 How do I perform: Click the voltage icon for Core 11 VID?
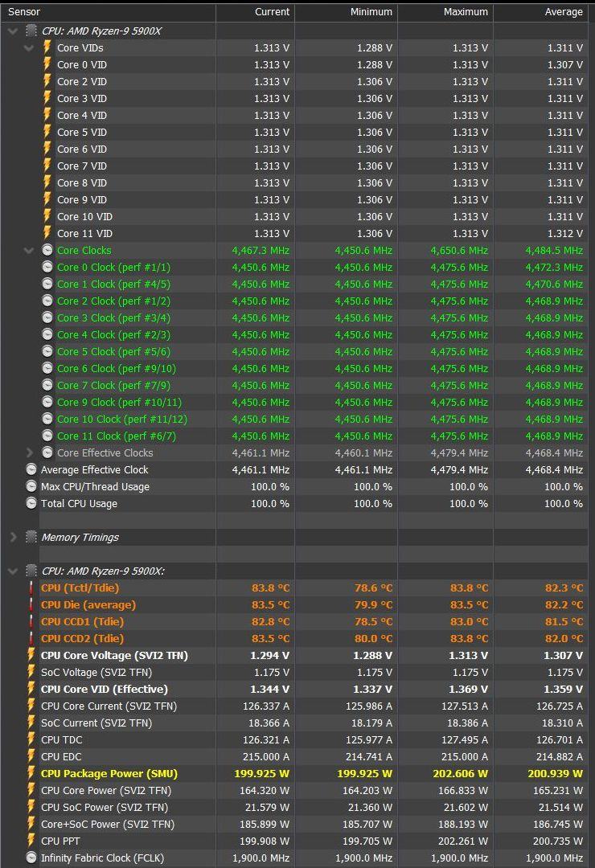coord(47,233)
